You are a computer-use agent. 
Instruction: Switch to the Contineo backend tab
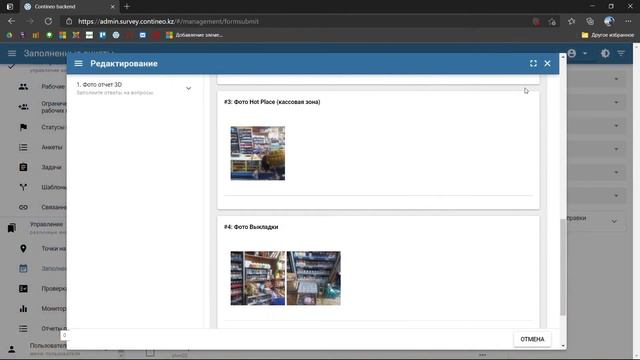pyautogui.click(x=69, y=7)
